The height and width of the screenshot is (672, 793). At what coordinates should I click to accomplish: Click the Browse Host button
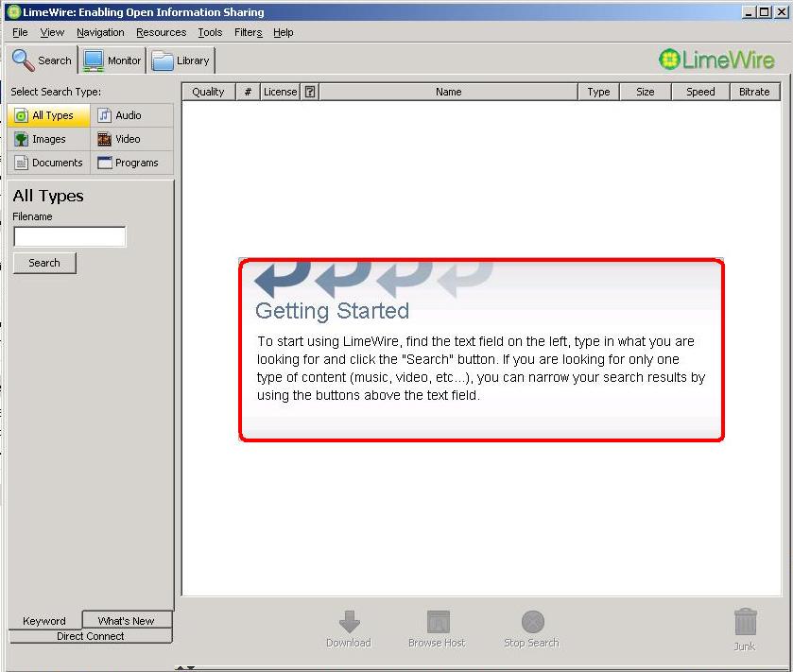[437, 629]
